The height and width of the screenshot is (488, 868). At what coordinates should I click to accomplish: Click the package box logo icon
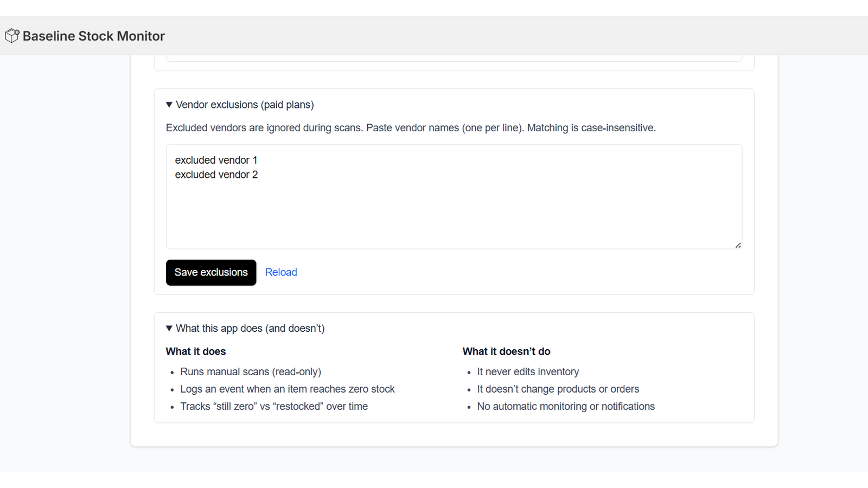[12, 35]
